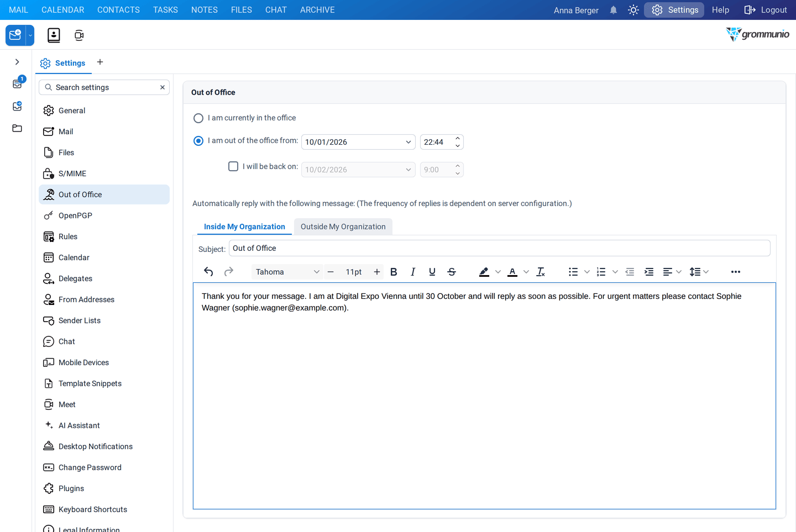Pick text highlight color marker
This screenshot has height=532, width=796.
click(x=484, y=272)
